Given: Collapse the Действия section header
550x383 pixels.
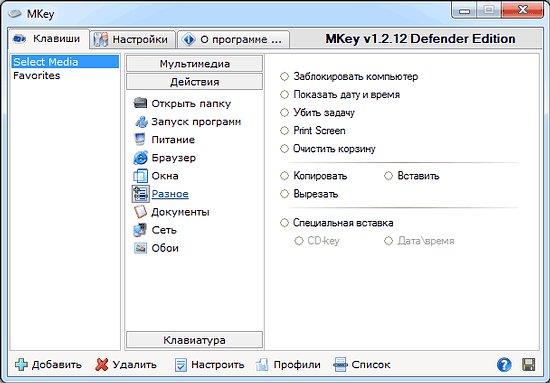Looking at the screenshot, I should [x=194, y=82].
